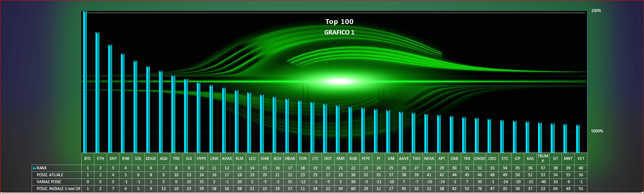
Task: Click the 'POSIZ. ATUALE' row label
Action: (x=50, y=175)
